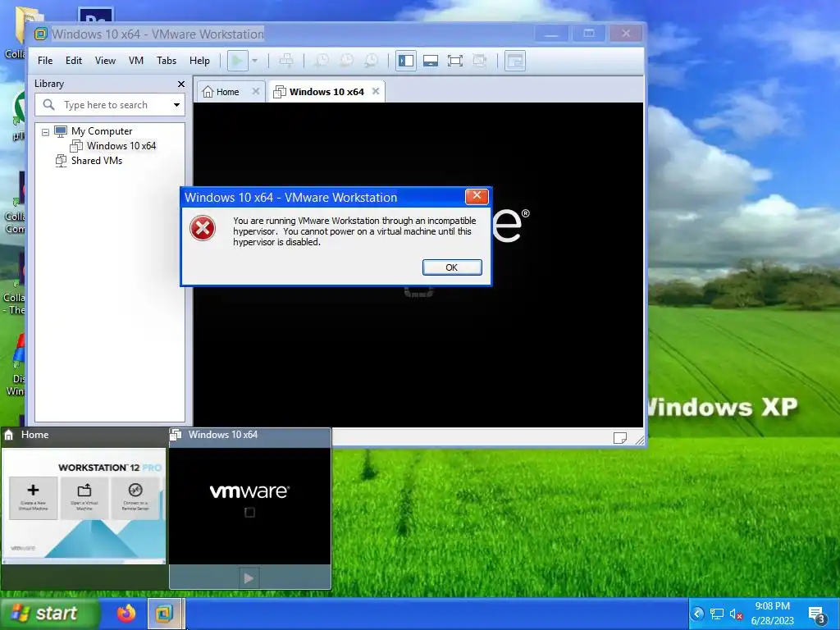Open the File menu
Viewport: 840px width, 630px height.
[x=45, y=61]
